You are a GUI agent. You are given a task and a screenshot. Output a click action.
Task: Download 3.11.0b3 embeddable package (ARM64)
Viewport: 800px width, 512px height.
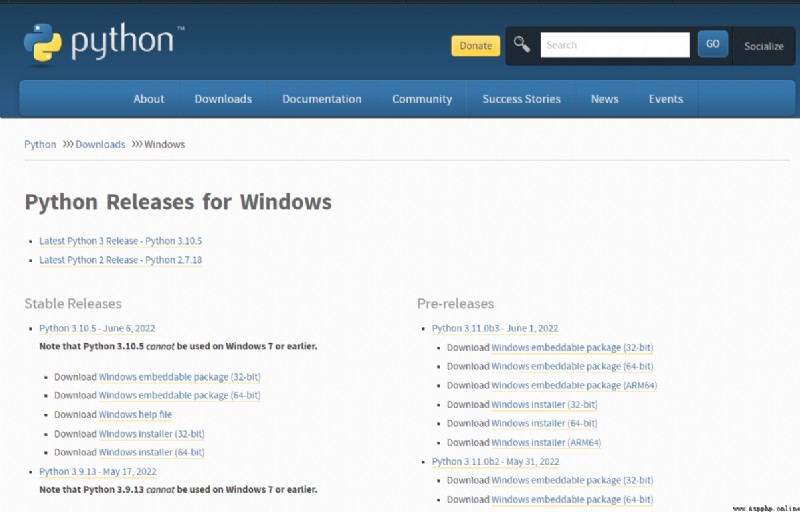(574, 386)
